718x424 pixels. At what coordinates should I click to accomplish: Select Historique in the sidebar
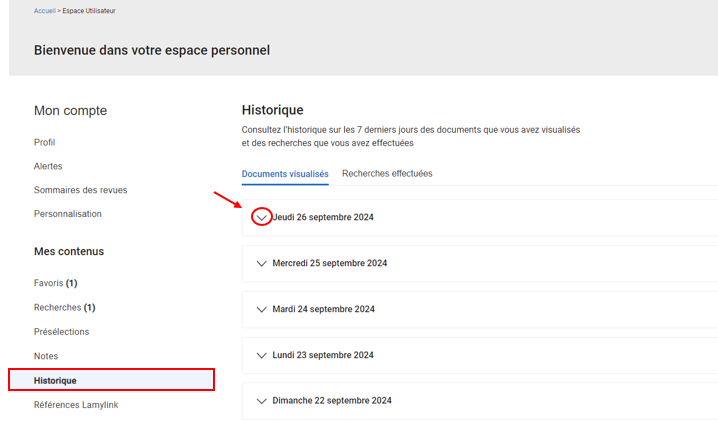pyautogui.click(x=55, y=380)
